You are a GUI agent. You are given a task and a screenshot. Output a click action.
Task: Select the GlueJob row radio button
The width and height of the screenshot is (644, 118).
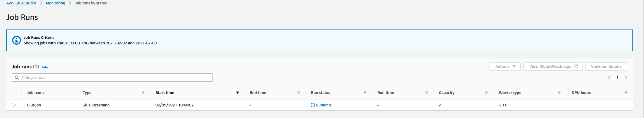[x=14, y=105]
